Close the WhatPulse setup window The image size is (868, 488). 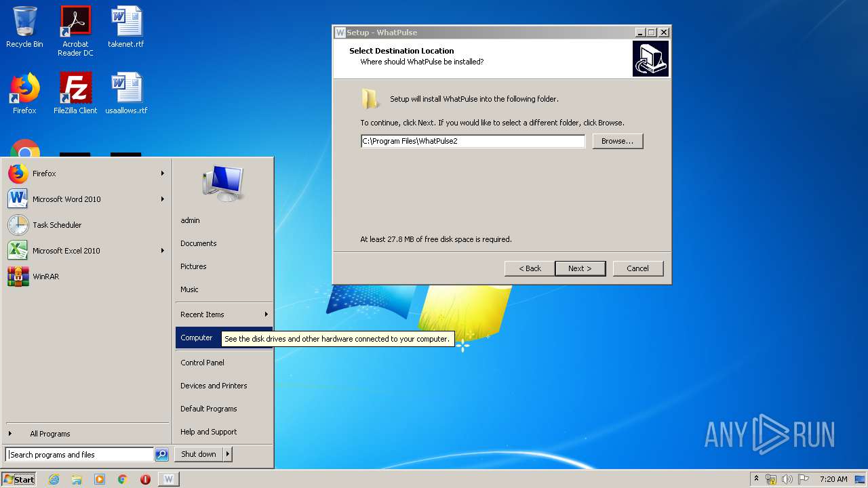[x=664, y=33]
